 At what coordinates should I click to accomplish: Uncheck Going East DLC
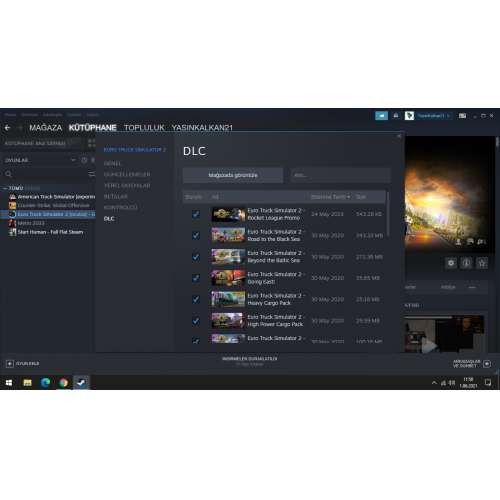pos(196,278)
